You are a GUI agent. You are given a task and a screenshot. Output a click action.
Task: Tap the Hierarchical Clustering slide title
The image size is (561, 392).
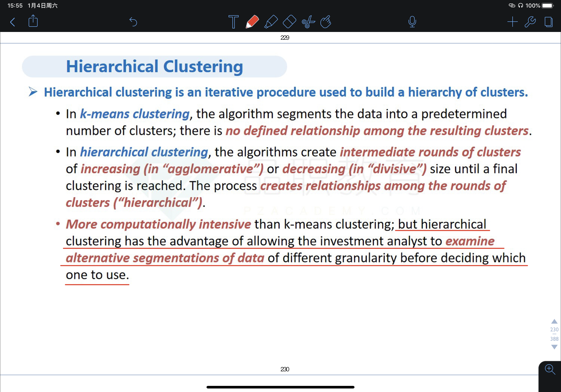tap(154, 67)
